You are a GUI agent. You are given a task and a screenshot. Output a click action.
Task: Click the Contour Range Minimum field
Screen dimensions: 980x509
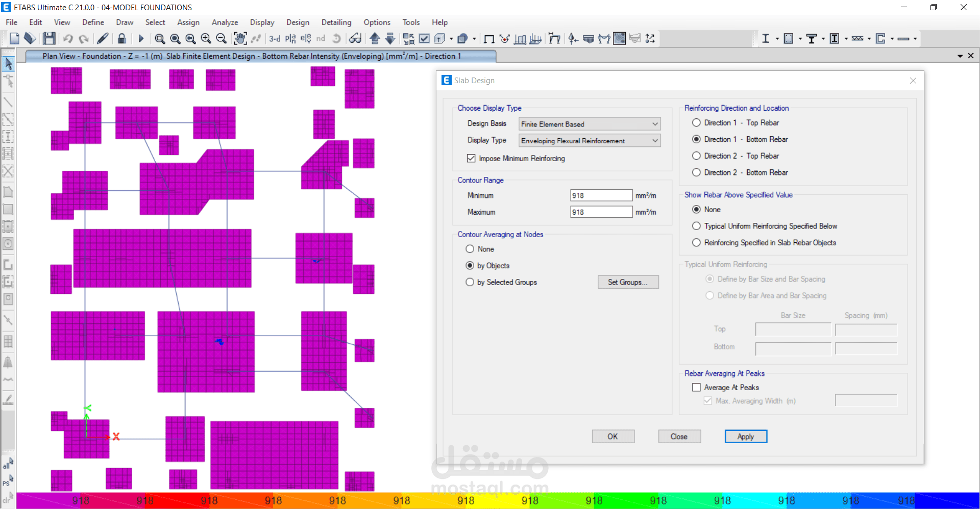pos(601,195)
